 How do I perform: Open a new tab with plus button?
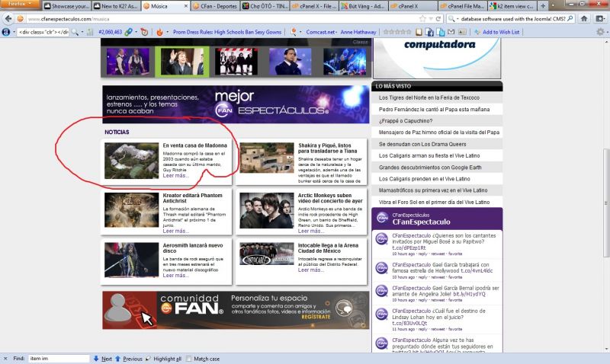(543, 6)
